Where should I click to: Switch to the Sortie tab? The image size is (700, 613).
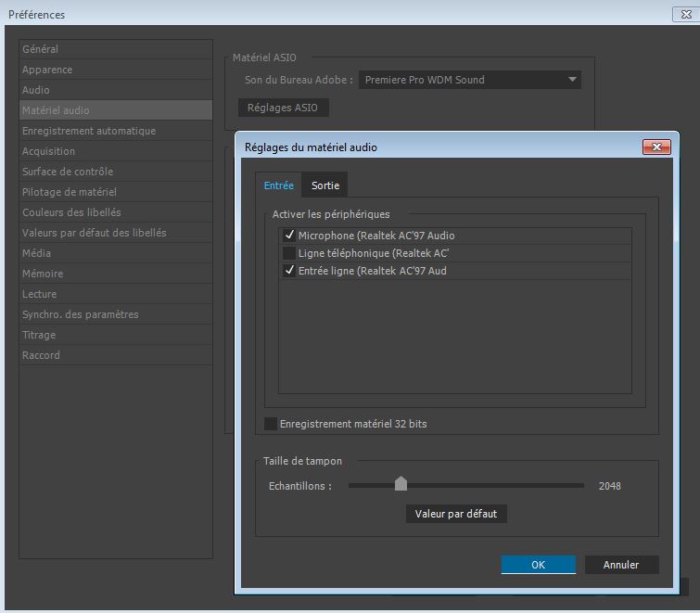click(325, 185)
